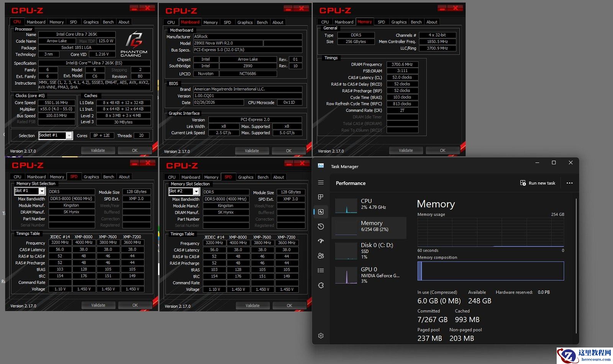The width and height of the screenshot is (613, 364).
Task: Select Disk 0 (C: D:) performance item
Action: [x=369, y=251]
